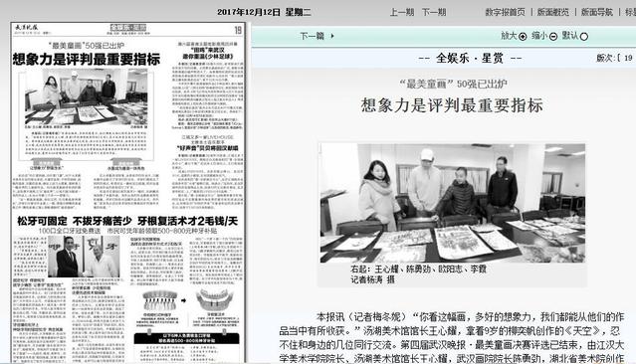The width and height of the screenshot is (636, 364).
Task: Go to next article 下一篇
Action: coord(312,36)
